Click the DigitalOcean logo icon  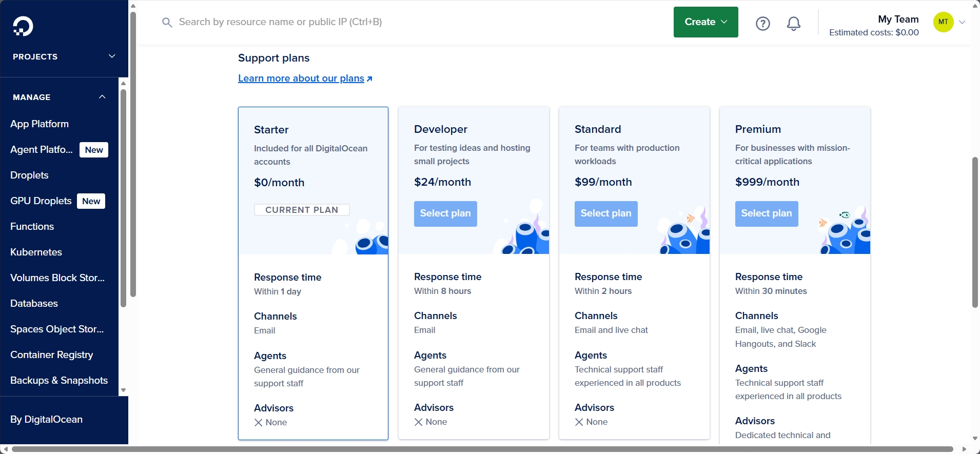coord(23,26)
